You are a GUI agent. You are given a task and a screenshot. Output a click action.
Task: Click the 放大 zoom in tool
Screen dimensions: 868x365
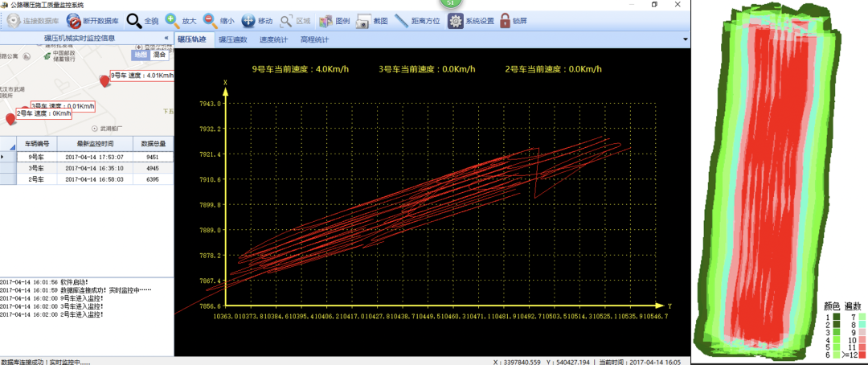[172, 21]
